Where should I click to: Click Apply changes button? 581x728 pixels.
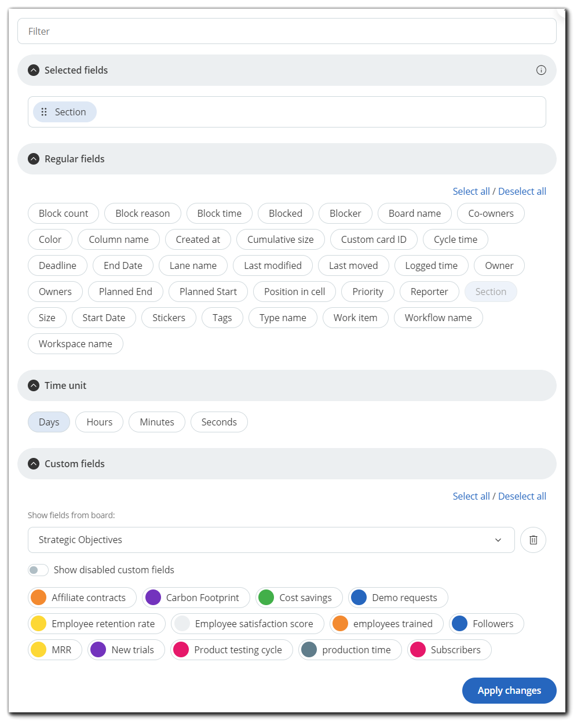tap(509, 690)
